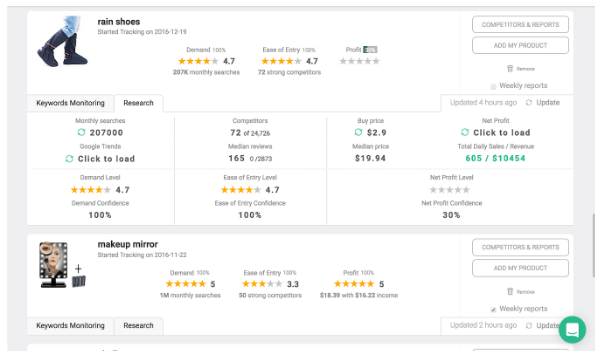Click Net Profit load refresh icon
The width and height of the screenshot is (604, 360).
tap(465, 132)
